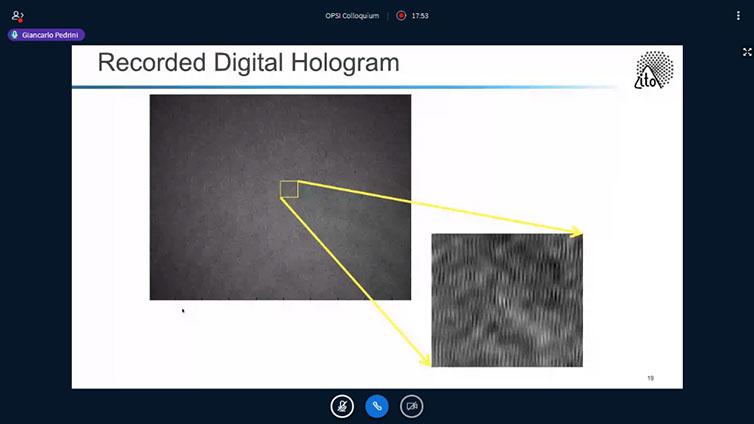This screenshot has width=754, height=424.
Task: Make the presentation fullscreen
Action: pyautogui.click(x=746, y=52)
